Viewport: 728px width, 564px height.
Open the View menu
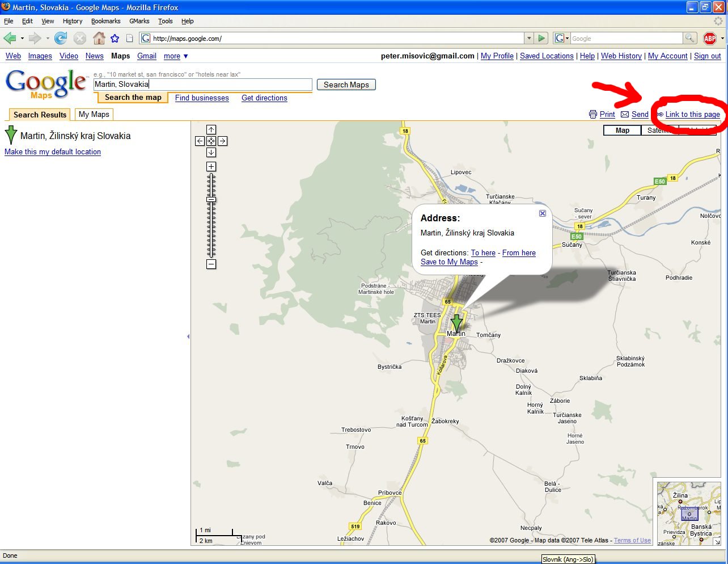click(x=48, y=21)
